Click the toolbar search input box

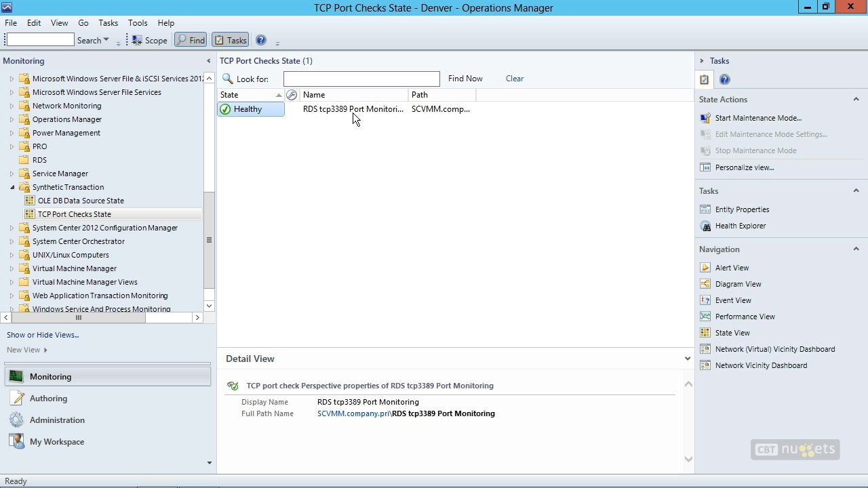point(40,40)
